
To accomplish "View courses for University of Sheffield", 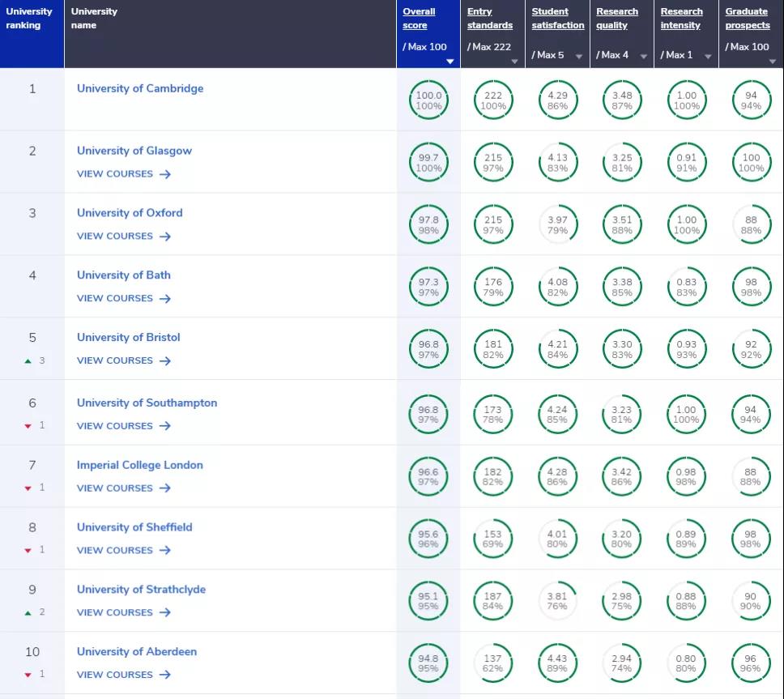I will 115,550.
